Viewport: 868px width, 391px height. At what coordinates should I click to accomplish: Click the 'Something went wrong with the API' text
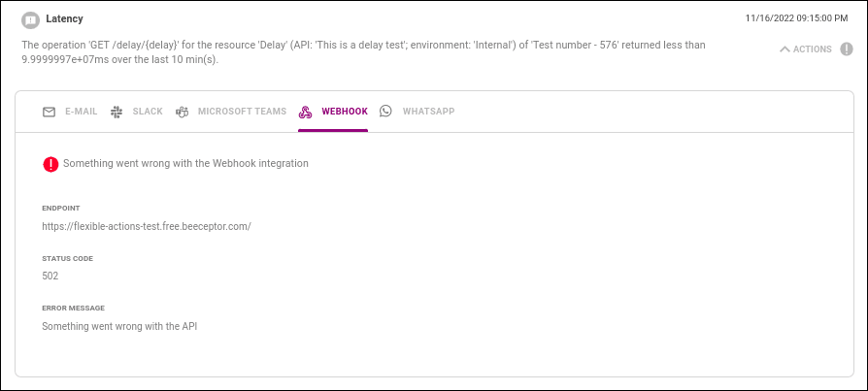(119, 326)
